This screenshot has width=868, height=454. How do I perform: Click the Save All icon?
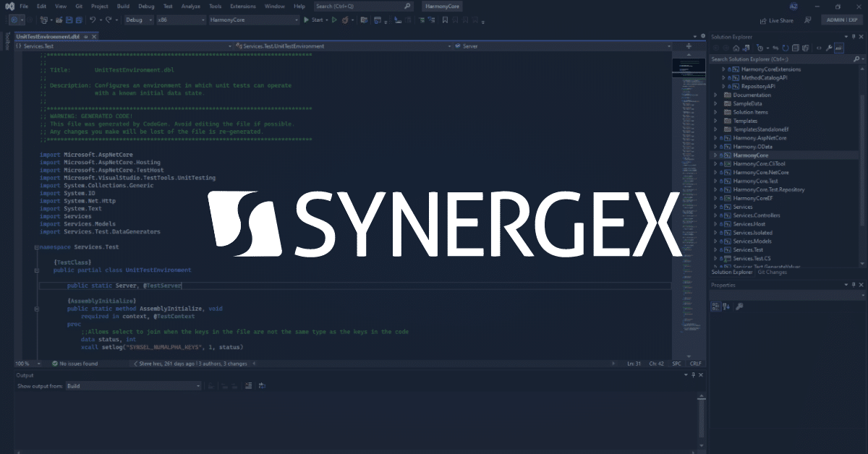coord(78,20)
